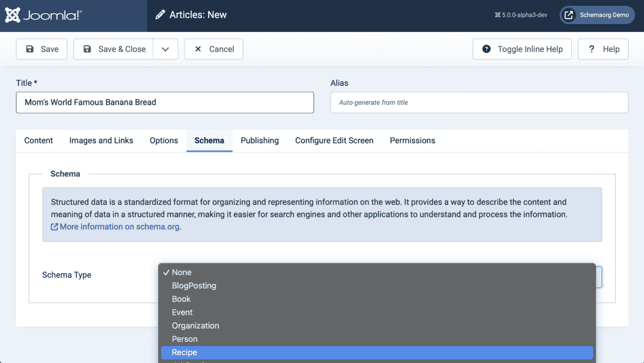Click the external-link icon before the schema.org link

[x=54, y=226]
